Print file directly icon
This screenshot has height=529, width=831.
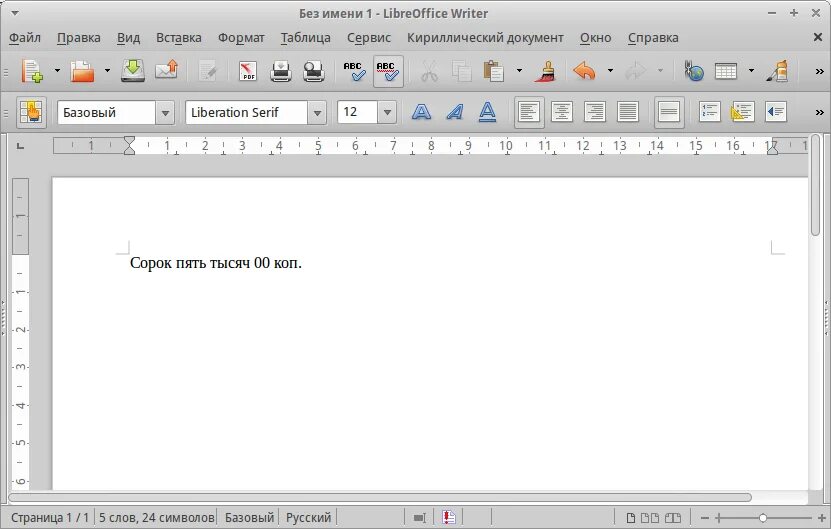click(280, 70)
